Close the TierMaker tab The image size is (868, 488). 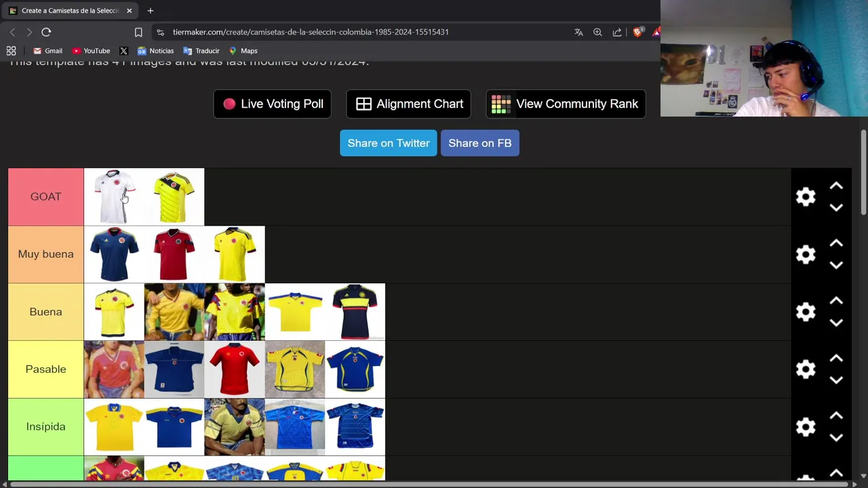pos(129,11)
